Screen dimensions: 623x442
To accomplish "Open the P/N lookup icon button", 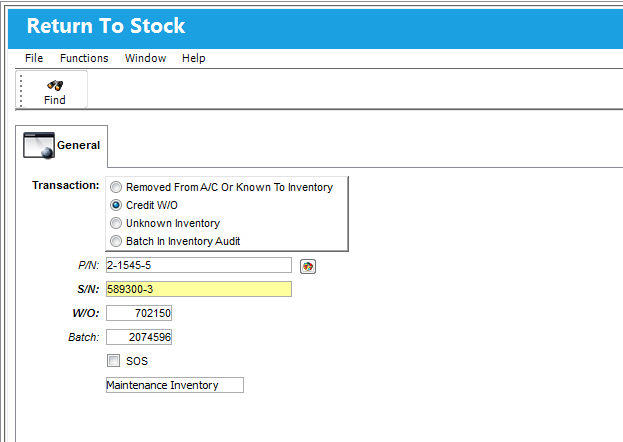I will click(307, 266).
